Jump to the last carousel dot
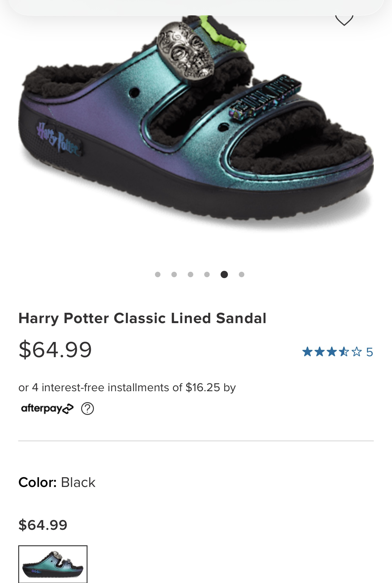 242,274
